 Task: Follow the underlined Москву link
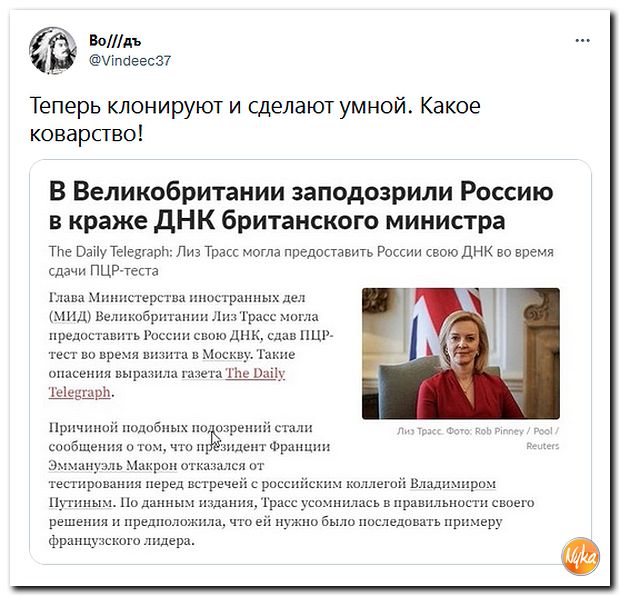click(x=226, y=354)
